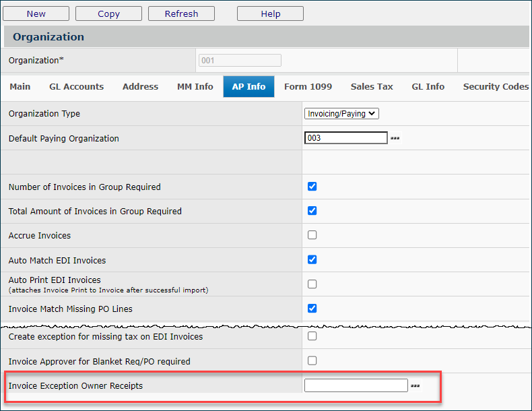Check Create exception for missing tax option
The height and width of the screenshot is (411, 532).
click(x=312, y=336)
